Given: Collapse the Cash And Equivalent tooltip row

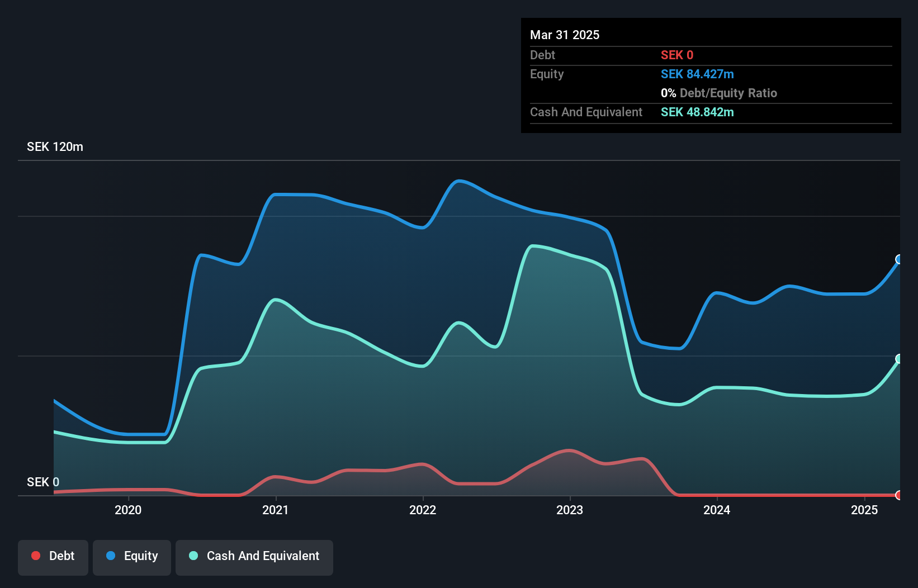Looking at the screenshot, I should [x=586, y=112].
